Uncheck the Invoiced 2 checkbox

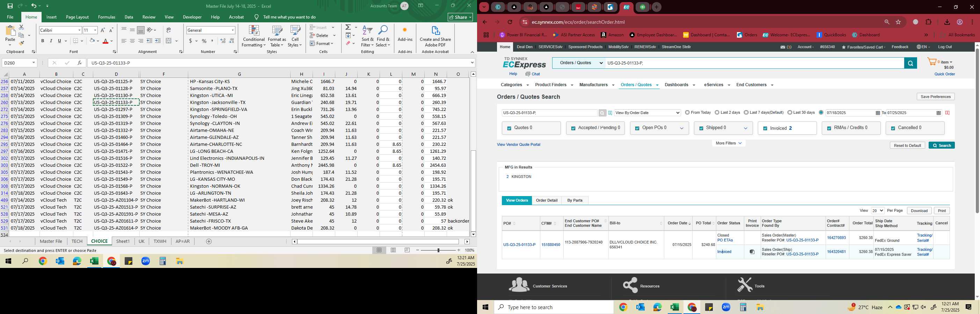point(765,128)
